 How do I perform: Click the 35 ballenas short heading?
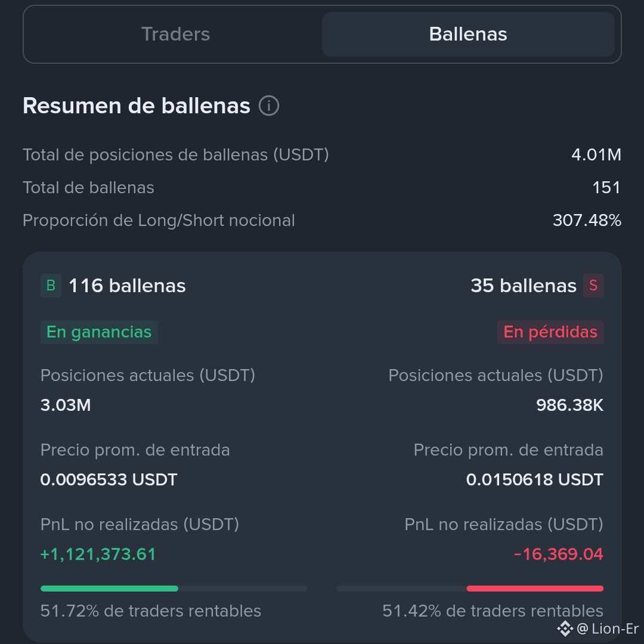click(524, 286)
